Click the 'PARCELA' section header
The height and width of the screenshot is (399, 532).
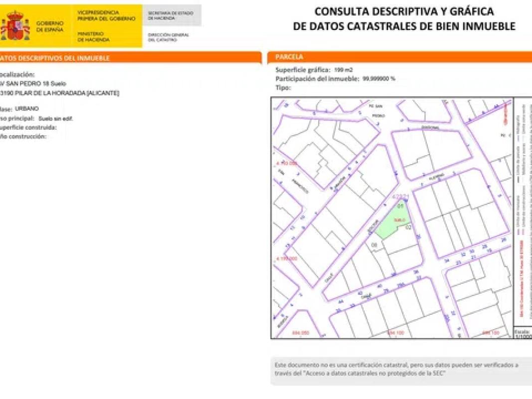(x=289, y=57)
